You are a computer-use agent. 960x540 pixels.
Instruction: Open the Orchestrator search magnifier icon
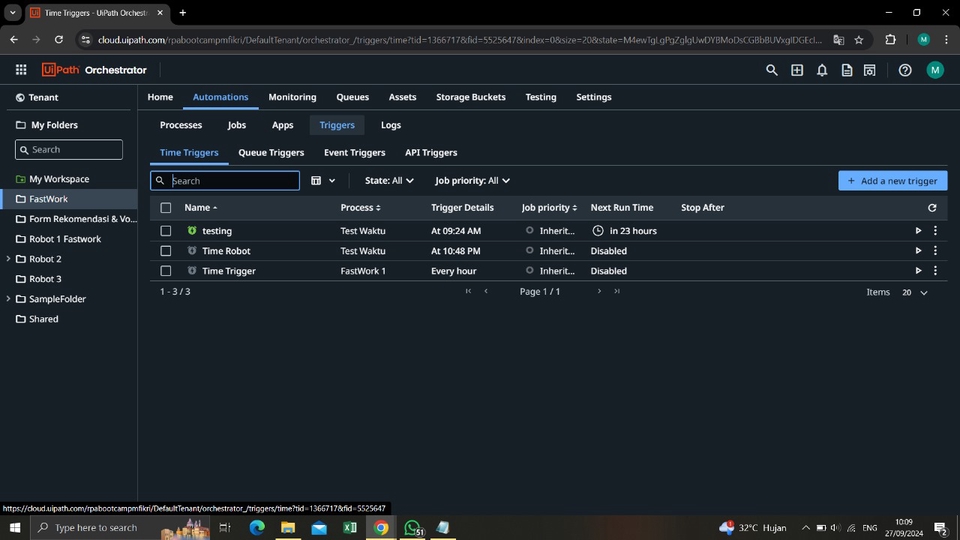click(771, 70)
